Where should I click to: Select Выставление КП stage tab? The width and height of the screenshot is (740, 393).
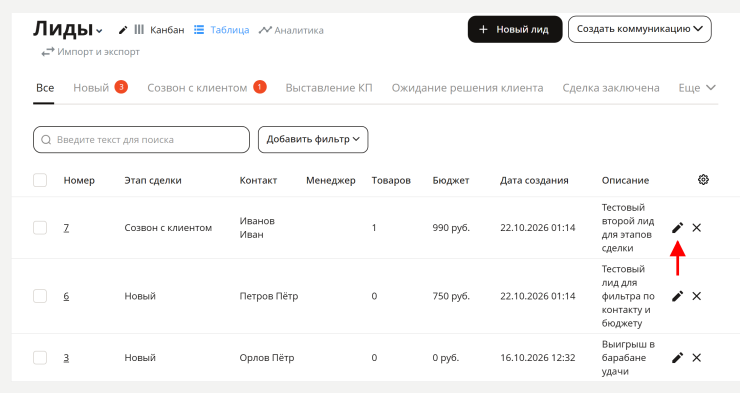(x=329, y=88)
